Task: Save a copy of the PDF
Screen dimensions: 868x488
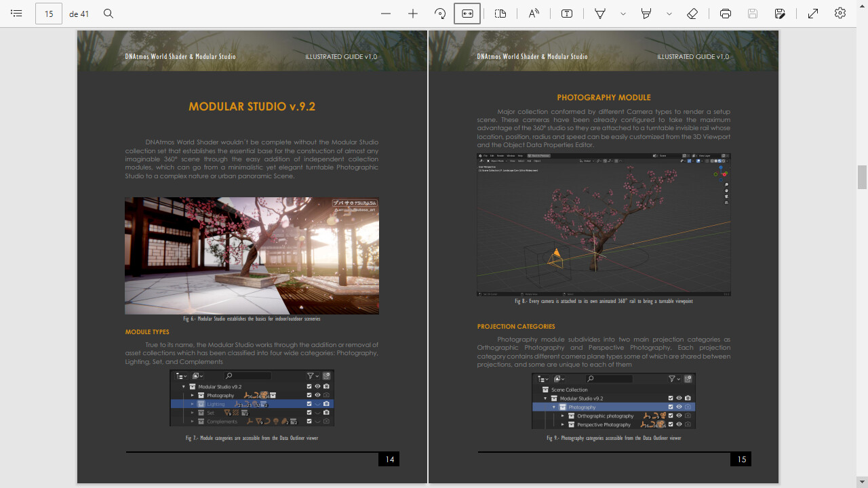Action: 780,14
